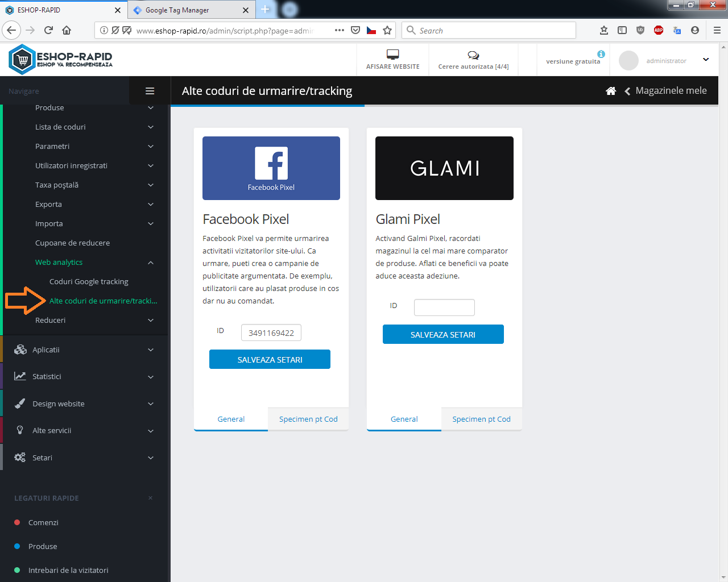Screen dimensions: 728x582
Task: Close the LEGATURI RAPIDE section
Action: click(150, 498)
